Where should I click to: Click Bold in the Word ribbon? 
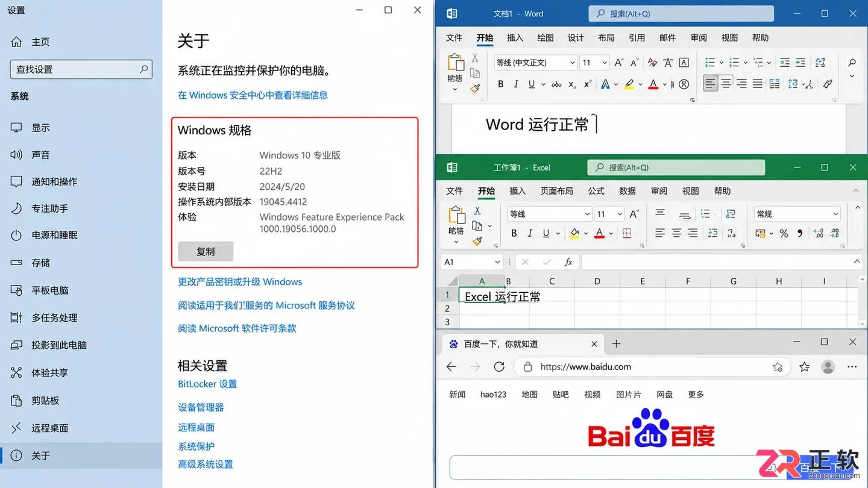click(500, 84)
